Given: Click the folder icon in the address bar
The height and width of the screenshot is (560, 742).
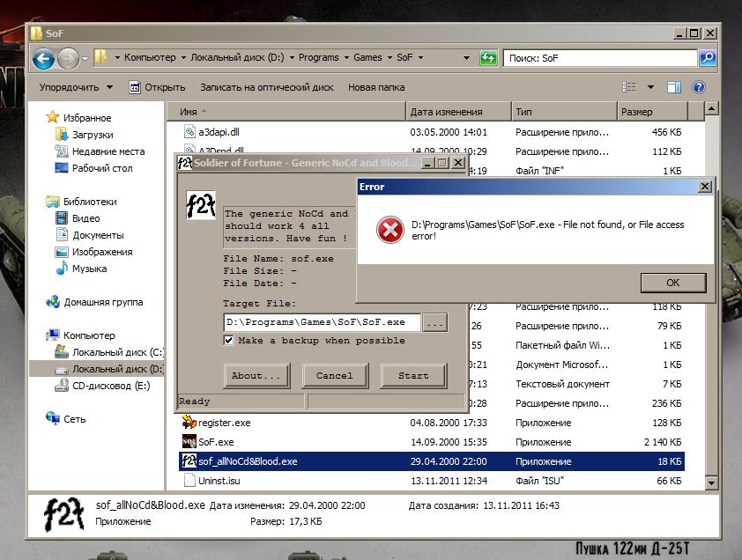Looking at the screenshot, I should (x=100, y=57).
